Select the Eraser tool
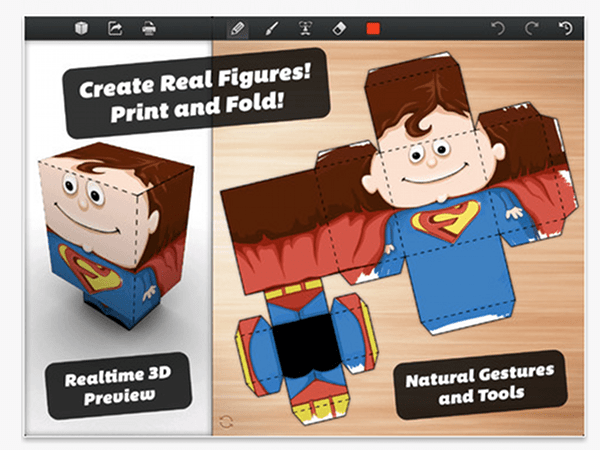This screenshot has height=450, width=600. click(x=339, y=29)
